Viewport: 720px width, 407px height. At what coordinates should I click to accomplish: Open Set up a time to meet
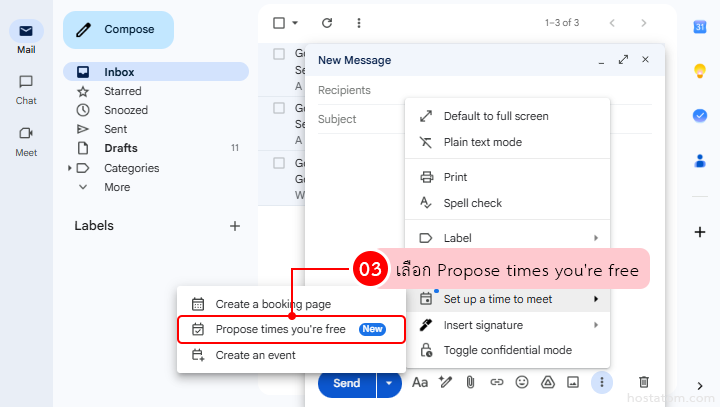[x=507, y=299]
